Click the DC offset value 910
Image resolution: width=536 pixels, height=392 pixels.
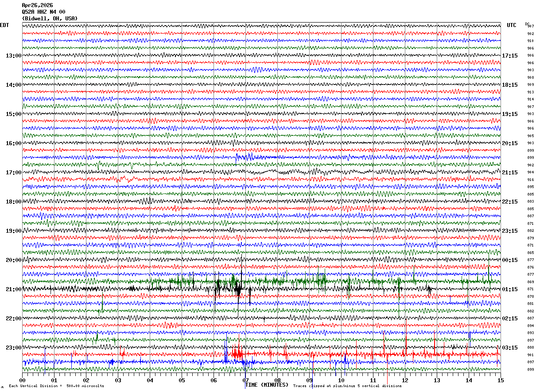[530, 41]
